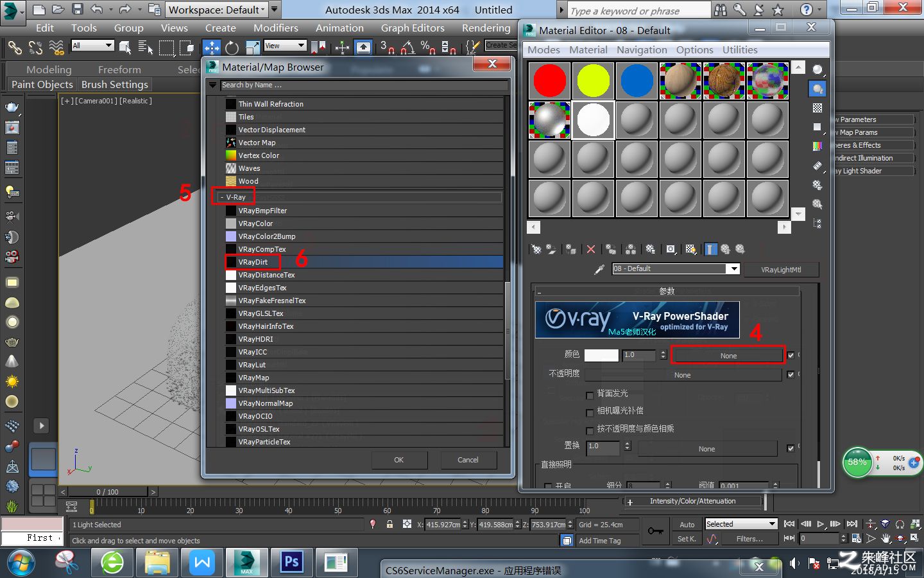Collapse the V-Ray group in map browser
The image size is (924, 578).
[x=221, y=197]
